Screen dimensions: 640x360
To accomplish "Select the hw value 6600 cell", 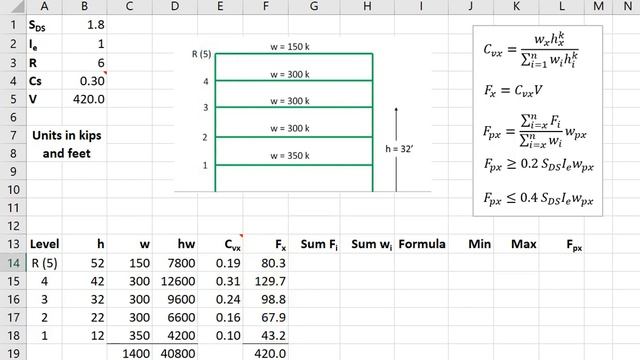I will click(175, 317).
